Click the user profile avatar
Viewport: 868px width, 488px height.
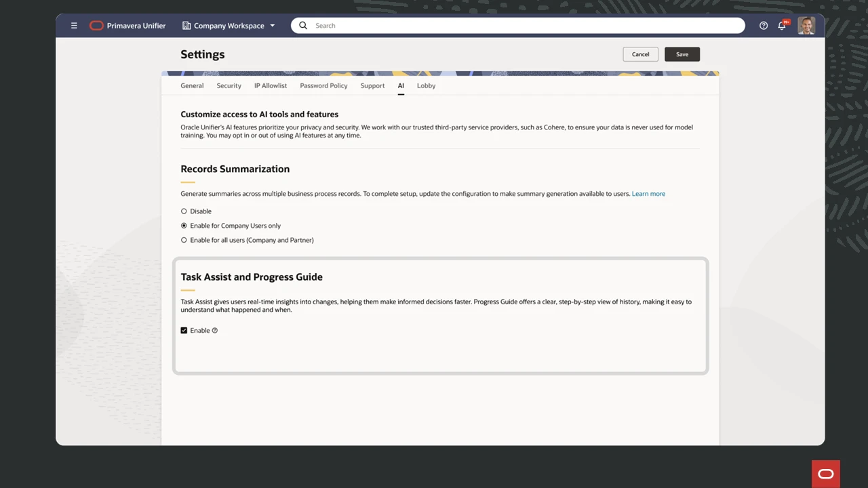tap(806, 25)
